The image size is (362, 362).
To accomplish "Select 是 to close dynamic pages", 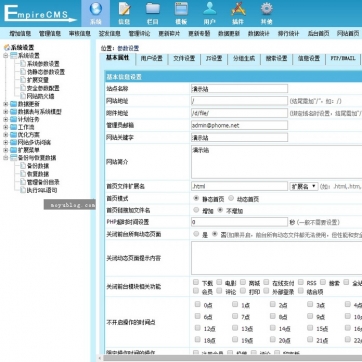I will click(x=196, y=234).
